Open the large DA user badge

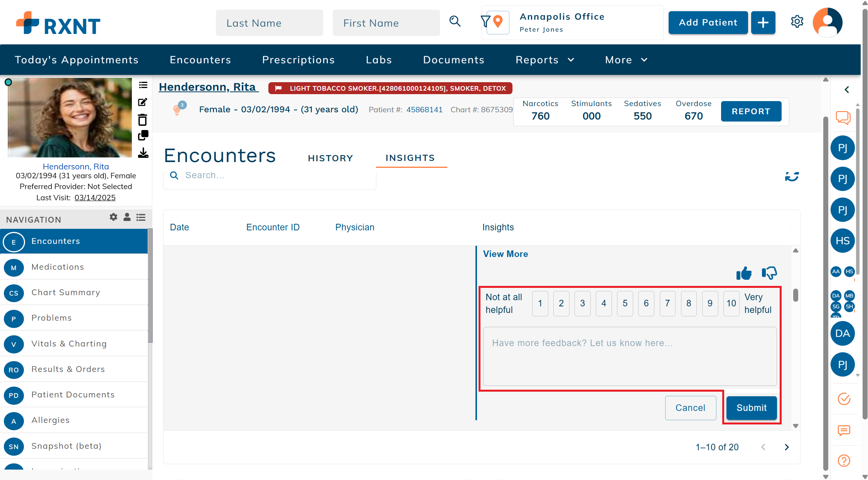[x=843, y=333]
